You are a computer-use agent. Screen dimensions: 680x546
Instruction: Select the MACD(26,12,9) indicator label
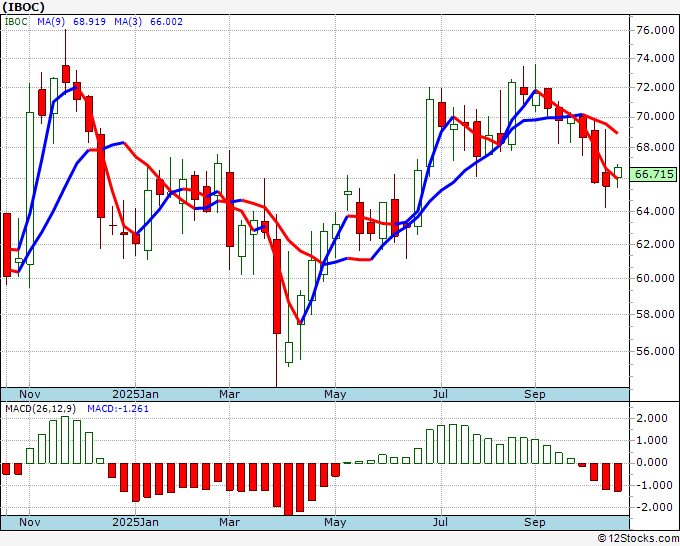[41, 410]
